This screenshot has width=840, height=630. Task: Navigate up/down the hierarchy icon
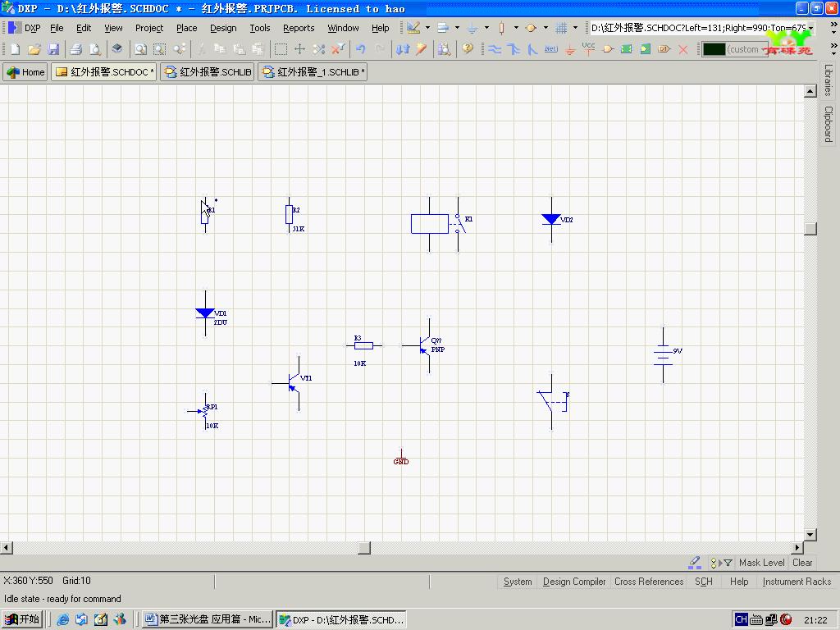click(403, 49)
